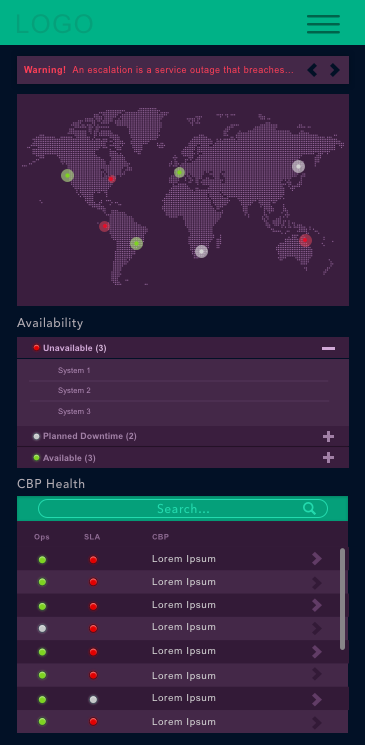Click the Ops column header
365x745 pixels.
pyautogui.click(x=42, y=537)
